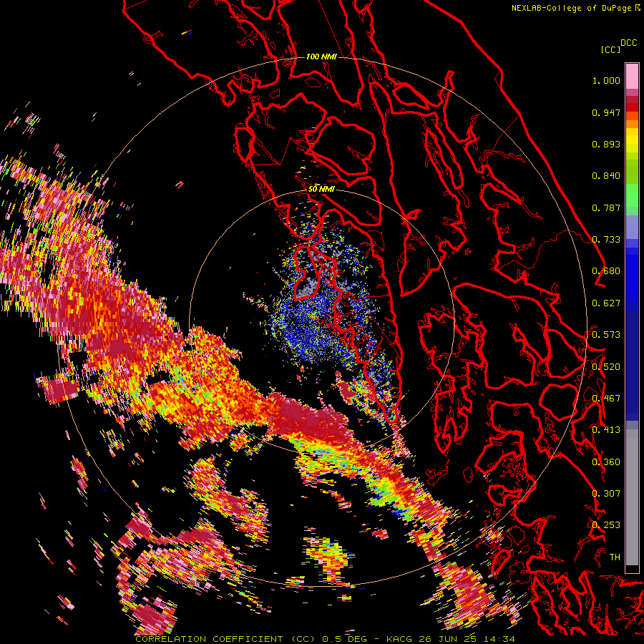Pick the light periwinkle segment near 0.733
Image resolution: width=644 pixels, height=644 pixels.
[x=632, y=227]
